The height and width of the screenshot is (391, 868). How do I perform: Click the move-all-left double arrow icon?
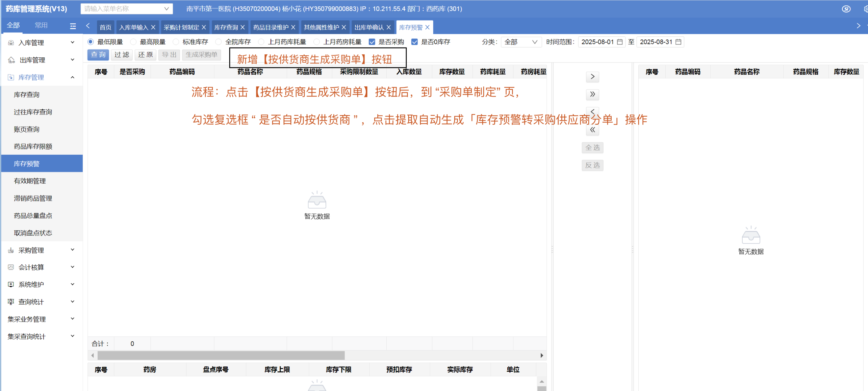pyautogui.click(x=592, y=130)
